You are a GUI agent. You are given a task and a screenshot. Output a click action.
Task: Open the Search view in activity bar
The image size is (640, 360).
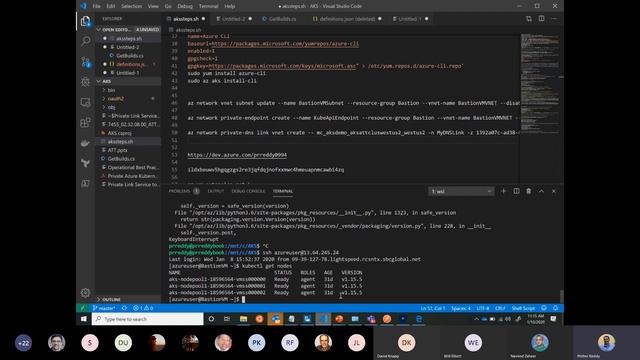[x=85, y=41]
